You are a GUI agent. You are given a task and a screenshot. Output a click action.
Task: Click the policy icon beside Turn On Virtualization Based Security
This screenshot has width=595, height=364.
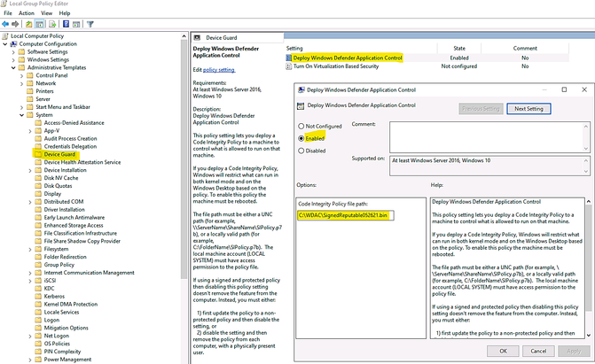click(x=288, y=66)
